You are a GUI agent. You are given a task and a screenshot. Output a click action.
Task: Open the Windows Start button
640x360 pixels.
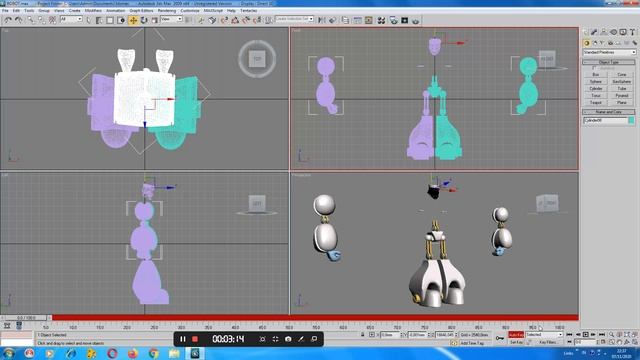point(8,353)
